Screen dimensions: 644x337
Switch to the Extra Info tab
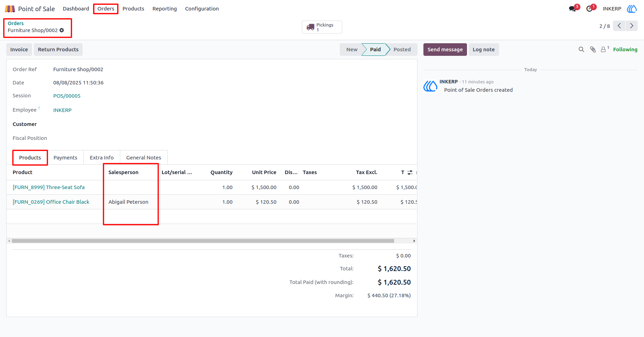(102, 158)
